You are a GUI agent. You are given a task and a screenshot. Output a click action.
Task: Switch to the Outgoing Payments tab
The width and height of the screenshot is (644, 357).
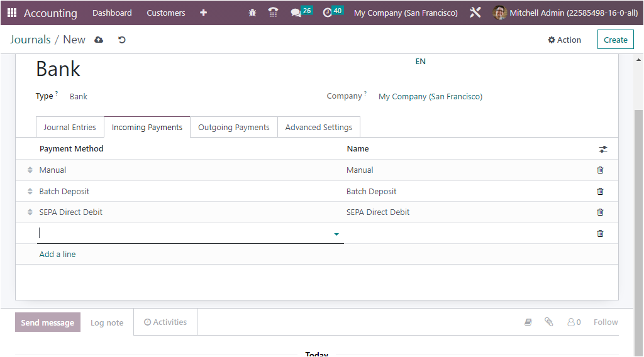click(x=234, y=127)
